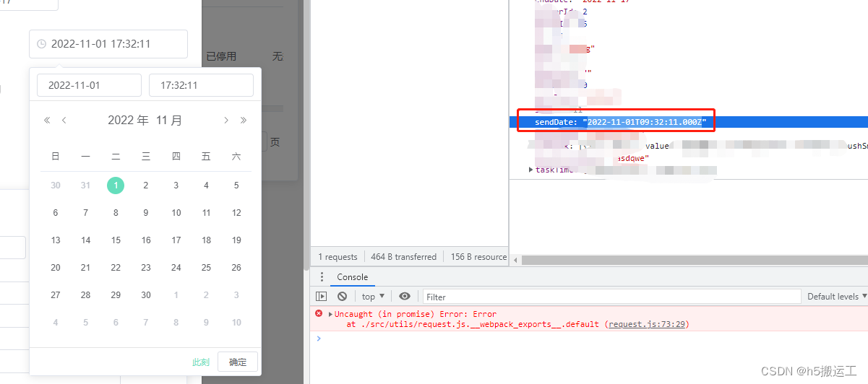This screenshot has width=868, height=384.
Task: Select November 22 in calendar
Action: click(x=116, y=268)
